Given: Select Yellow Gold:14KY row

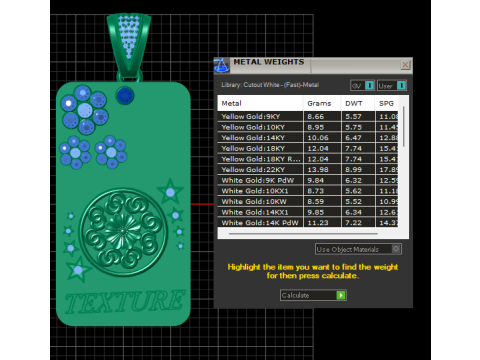Looking at the screenshot, I should (x=308, y=138).
